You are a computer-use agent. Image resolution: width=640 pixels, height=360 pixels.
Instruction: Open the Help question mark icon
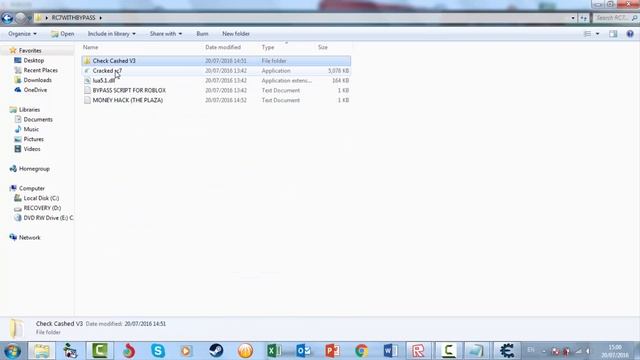pos(630,34)
